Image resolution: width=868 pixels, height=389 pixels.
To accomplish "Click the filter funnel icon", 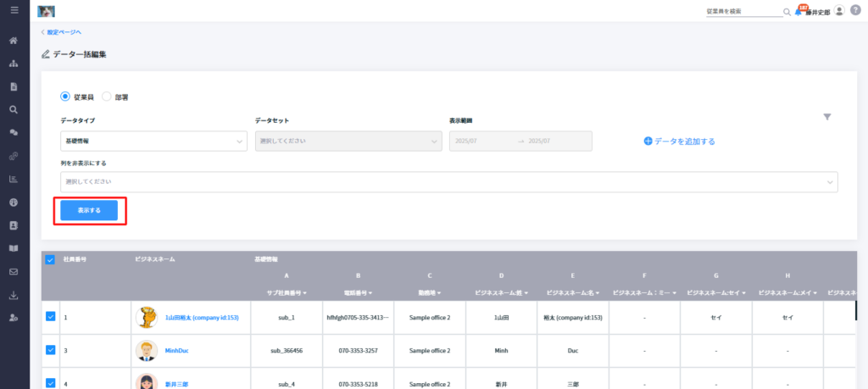I will (x=827, y=117).
